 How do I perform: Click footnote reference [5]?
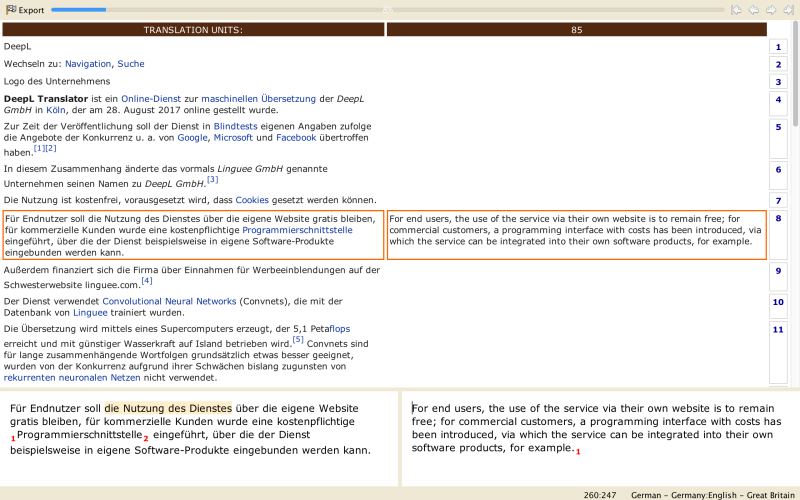(298, 339)
